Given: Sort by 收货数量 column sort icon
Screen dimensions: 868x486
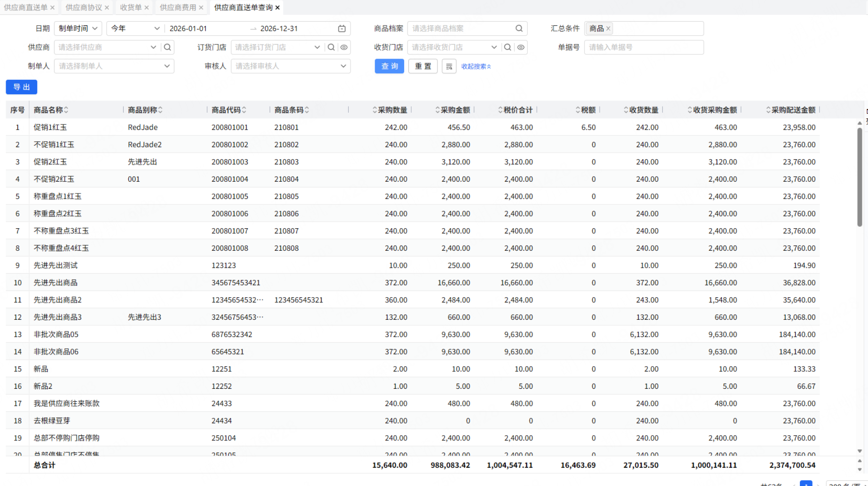Looking at the screenshot, I should [626, 110].
